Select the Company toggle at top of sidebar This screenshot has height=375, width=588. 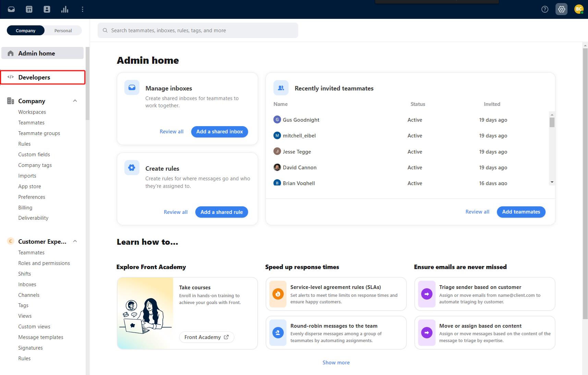pos(25,31)
